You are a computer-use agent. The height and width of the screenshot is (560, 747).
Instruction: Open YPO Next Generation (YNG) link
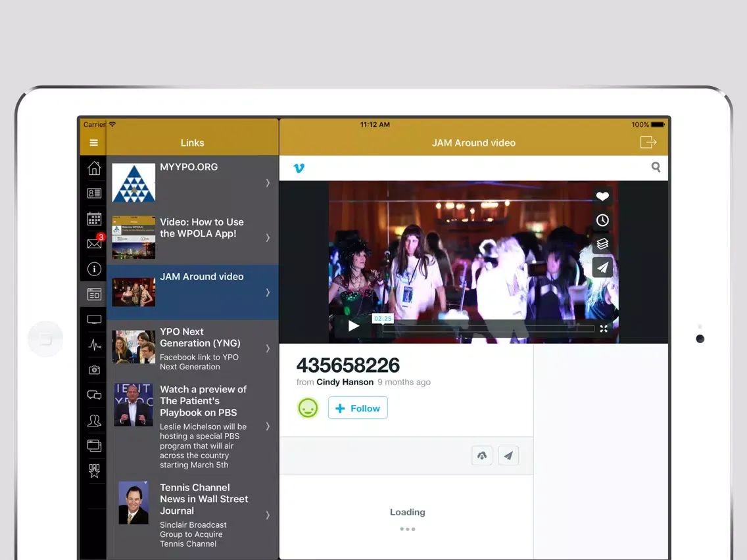193,348
